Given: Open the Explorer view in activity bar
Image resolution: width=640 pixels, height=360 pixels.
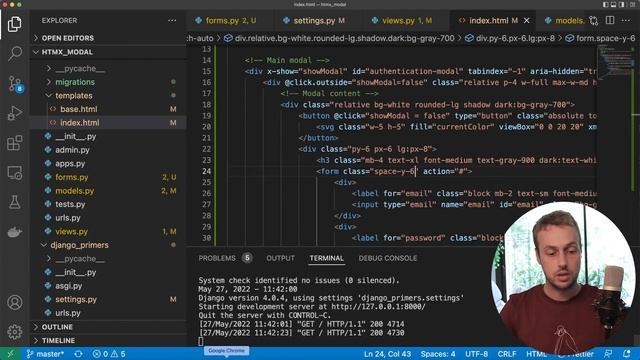Looking at the screenshot, I should pyautogui.click(x=15, y=24).
